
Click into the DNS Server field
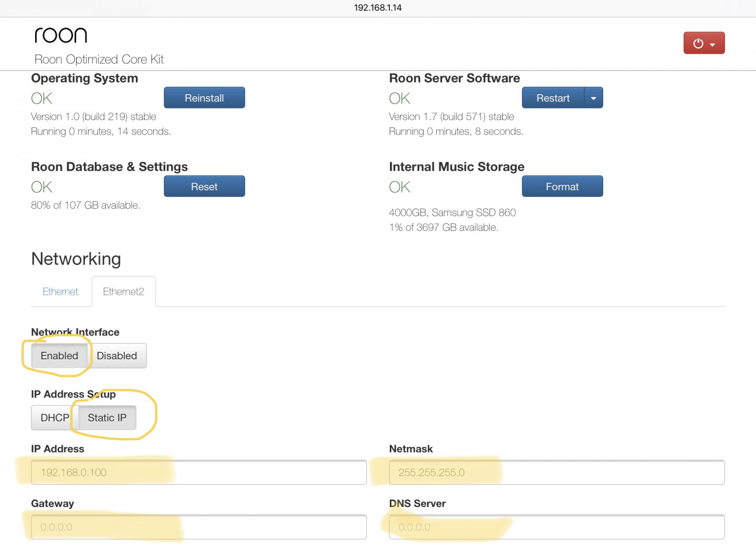[557, 527]
